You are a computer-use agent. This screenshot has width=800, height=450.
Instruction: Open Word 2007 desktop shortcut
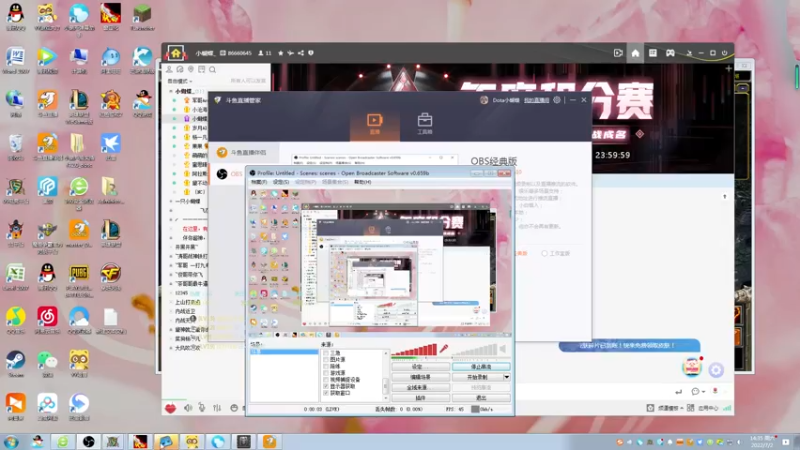tap(15, 60)
